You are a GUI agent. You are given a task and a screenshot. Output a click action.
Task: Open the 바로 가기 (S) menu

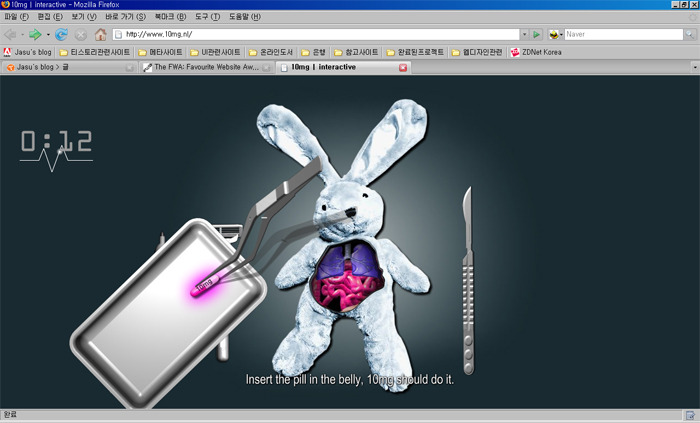point(125,17)
